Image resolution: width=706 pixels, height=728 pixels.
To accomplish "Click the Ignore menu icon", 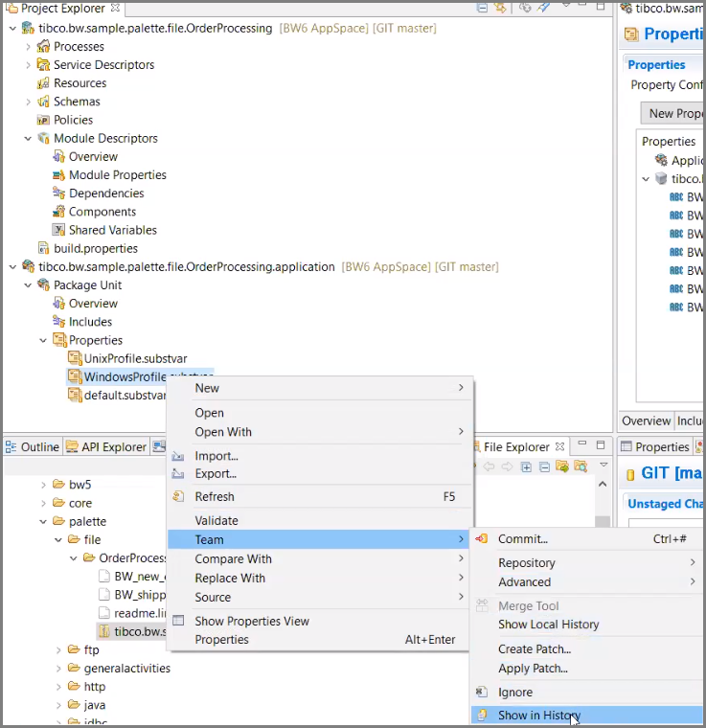I will click(482, 692).
